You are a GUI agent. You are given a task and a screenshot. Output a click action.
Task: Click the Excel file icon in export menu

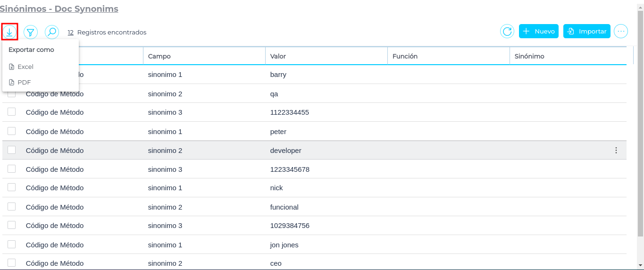12,67
